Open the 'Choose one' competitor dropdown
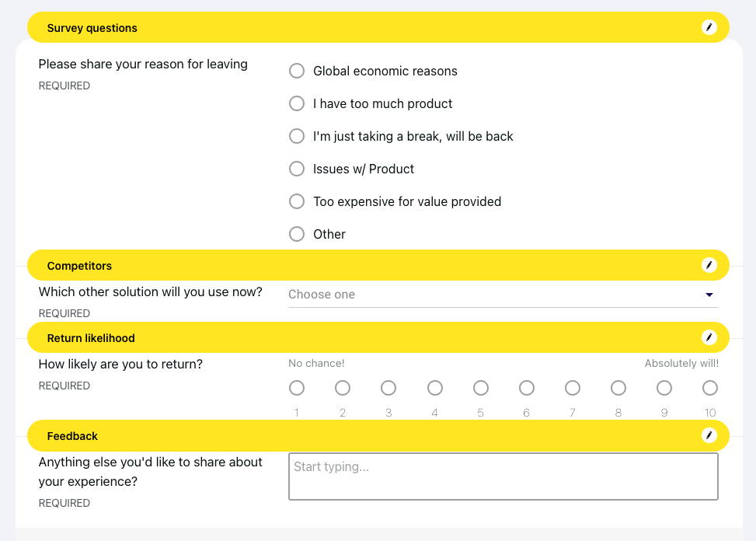The width and height of the screenshot is (756, 541). 497,295
